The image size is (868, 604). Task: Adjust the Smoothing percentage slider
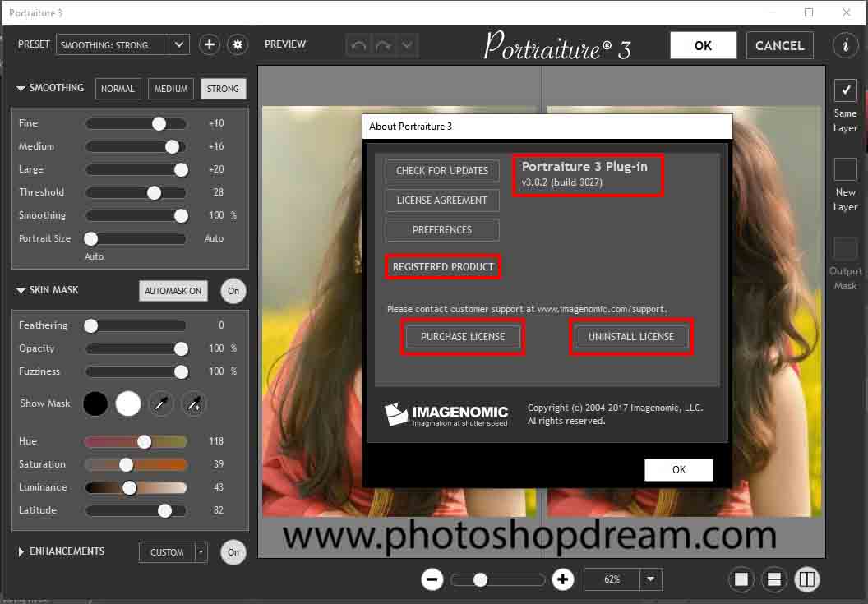(x=136, y=215)
